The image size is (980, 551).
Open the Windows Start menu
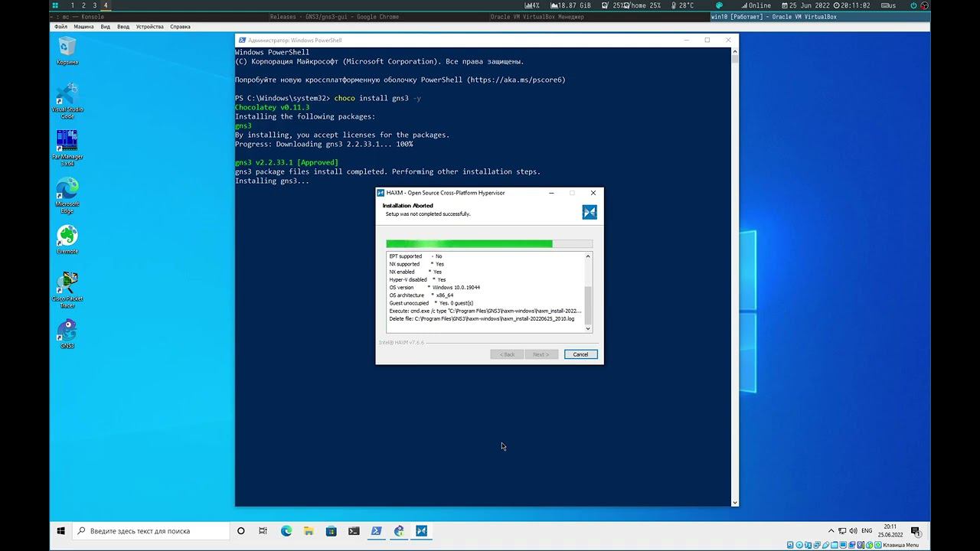(60, 531)
